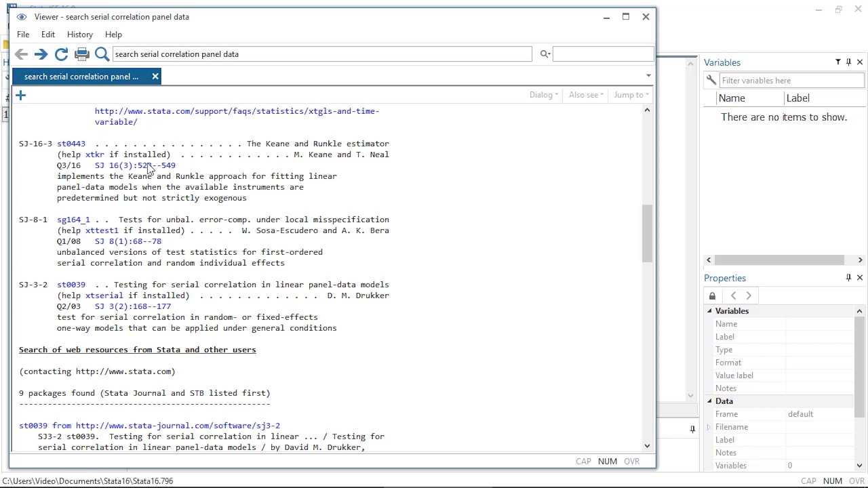The height and width of the screenshot is (488, 868).
Task: Open SJ 16(3):521--549 article link
Action: [135, 165]
